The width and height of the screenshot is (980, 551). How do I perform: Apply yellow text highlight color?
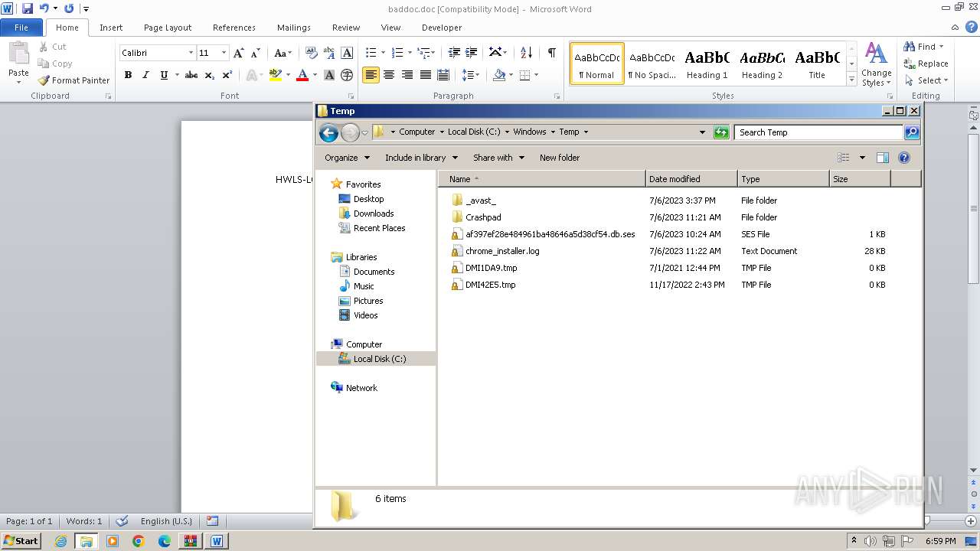[276, 75]
